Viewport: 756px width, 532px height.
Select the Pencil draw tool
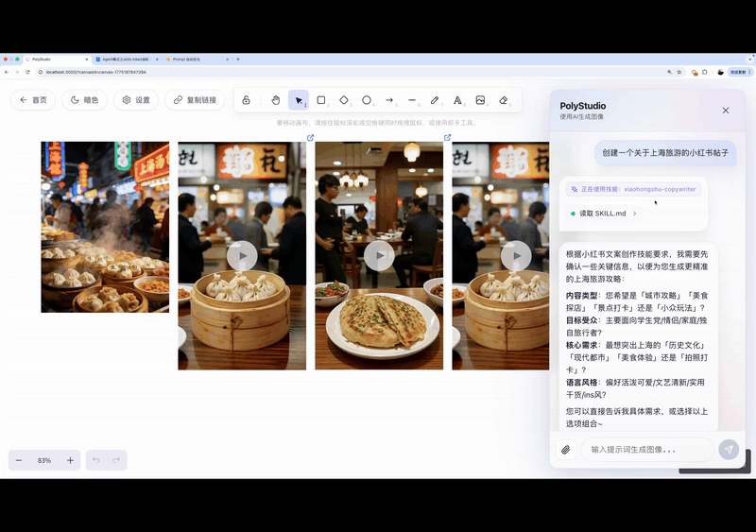pos(435,100)
